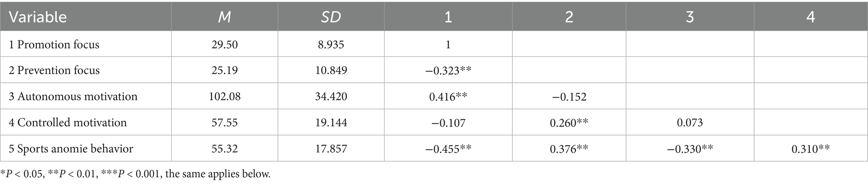Click the Autonomous motivation row label
868x184 pixels.
(x=73, y=96)
